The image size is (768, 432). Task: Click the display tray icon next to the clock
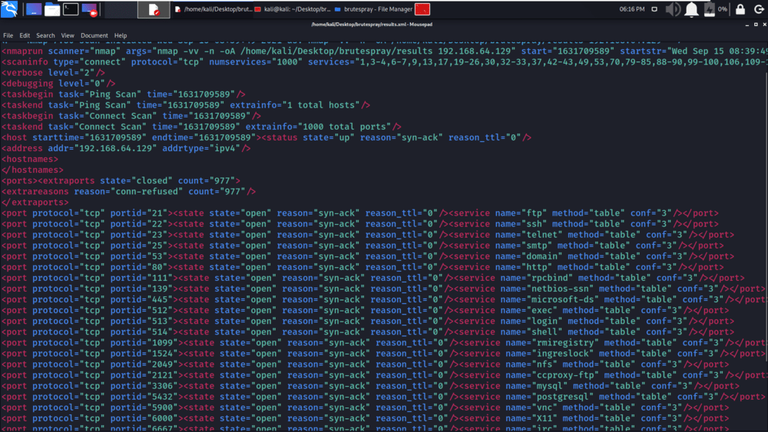tap(654, 9)
